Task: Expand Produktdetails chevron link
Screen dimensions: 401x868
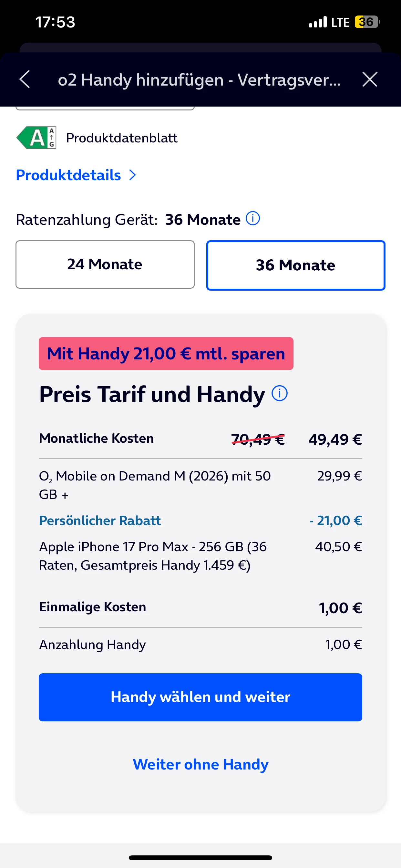Action: [x=133, y=175]
